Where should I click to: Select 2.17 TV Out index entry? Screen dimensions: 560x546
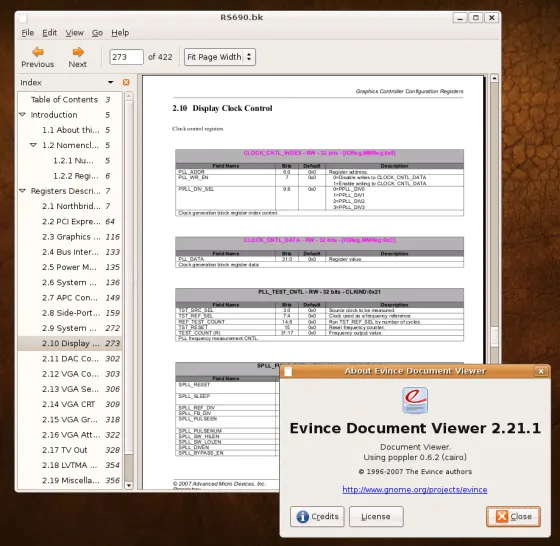[x=70, y=450]
